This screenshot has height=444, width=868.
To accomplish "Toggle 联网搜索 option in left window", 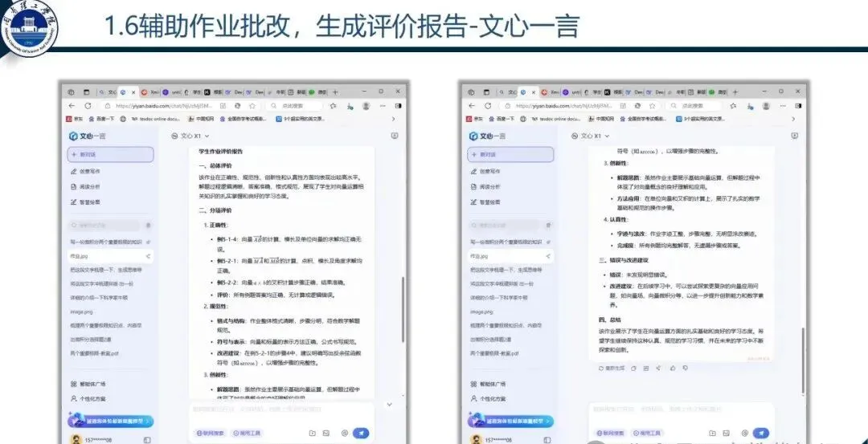I will pyautogui.click(x=211, y=434).
